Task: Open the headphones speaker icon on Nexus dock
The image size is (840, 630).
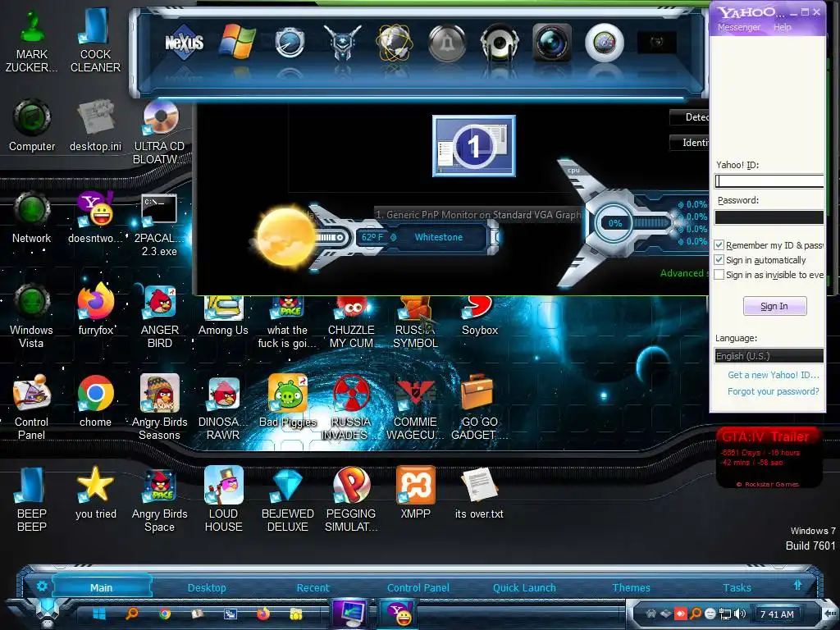Action: pos(500,43)
